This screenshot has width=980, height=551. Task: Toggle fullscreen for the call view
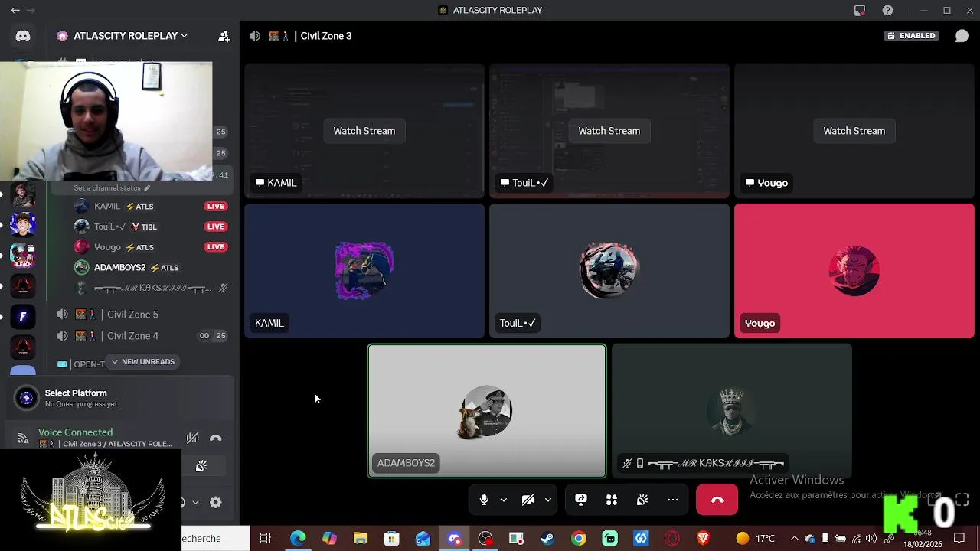point(962,500)
